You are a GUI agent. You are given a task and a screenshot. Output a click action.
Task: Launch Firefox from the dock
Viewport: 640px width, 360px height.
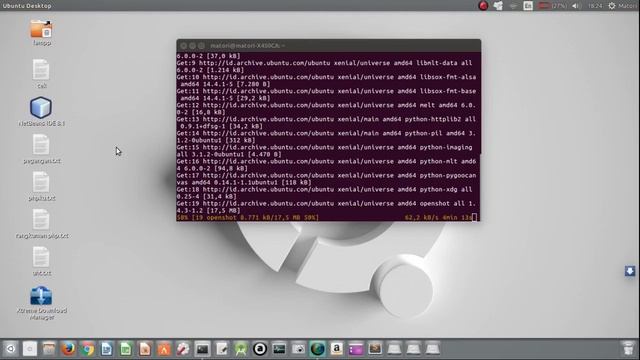point(68,349)
